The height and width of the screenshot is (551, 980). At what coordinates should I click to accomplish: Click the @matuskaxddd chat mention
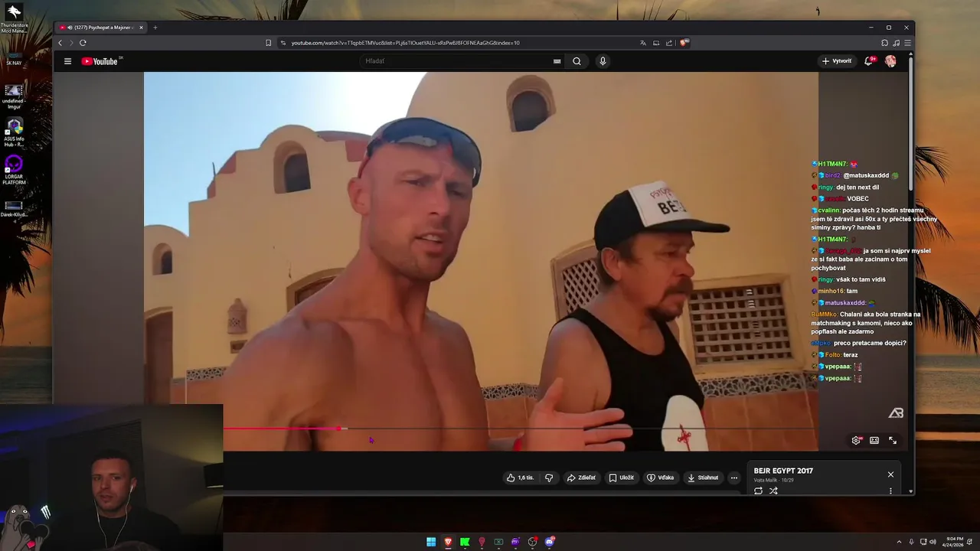(866, 175)
